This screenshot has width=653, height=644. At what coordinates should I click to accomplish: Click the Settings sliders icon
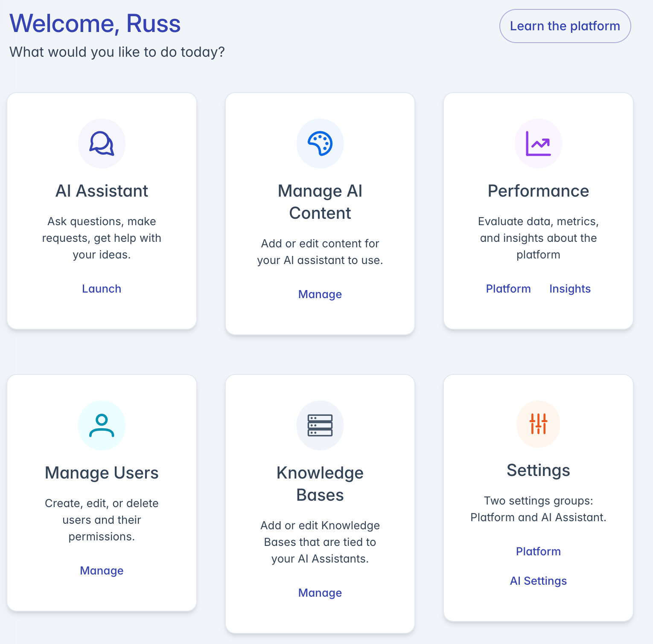pos(538,424)
